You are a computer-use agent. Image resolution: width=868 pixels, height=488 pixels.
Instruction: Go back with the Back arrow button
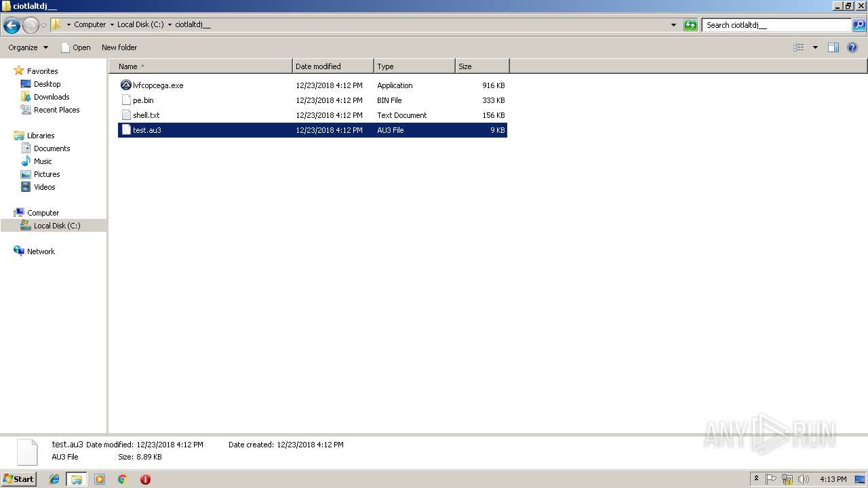(x=12, y=26)
